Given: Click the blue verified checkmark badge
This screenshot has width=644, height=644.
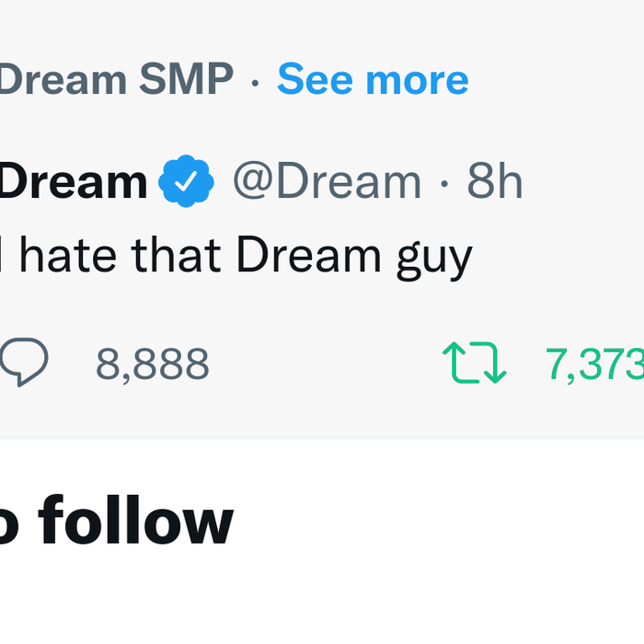Looking at the screenshot, I should [187, 182].
